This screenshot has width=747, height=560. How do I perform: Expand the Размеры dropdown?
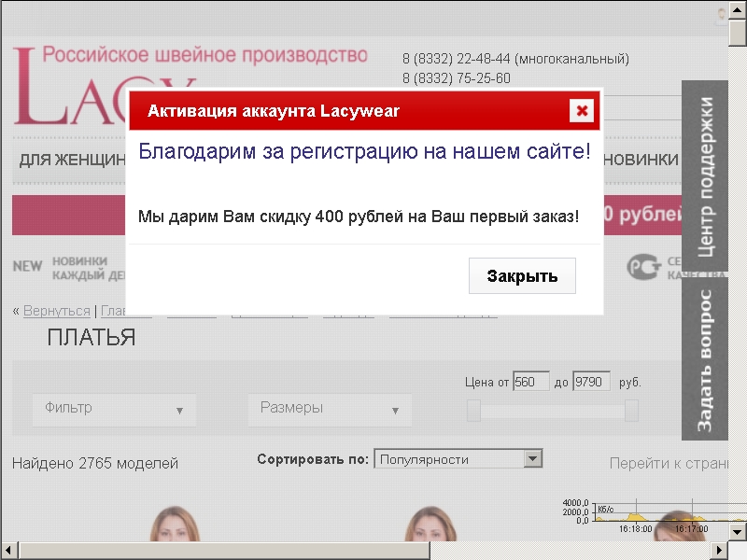pos(330,410)
